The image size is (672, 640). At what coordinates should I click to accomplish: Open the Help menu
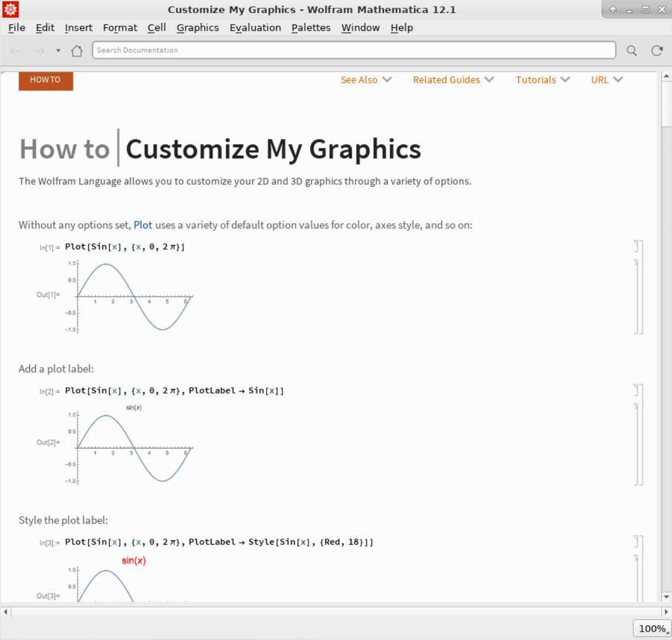click(x=401, y=27)
